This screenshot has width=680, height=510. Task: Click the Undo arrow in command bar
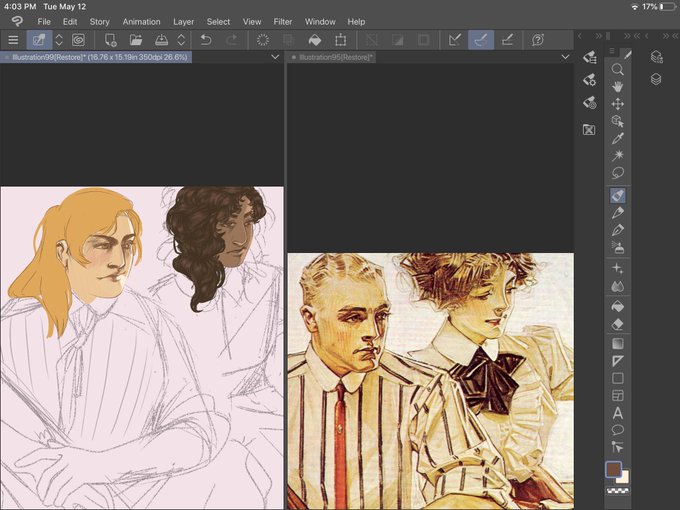click(206, 40)
